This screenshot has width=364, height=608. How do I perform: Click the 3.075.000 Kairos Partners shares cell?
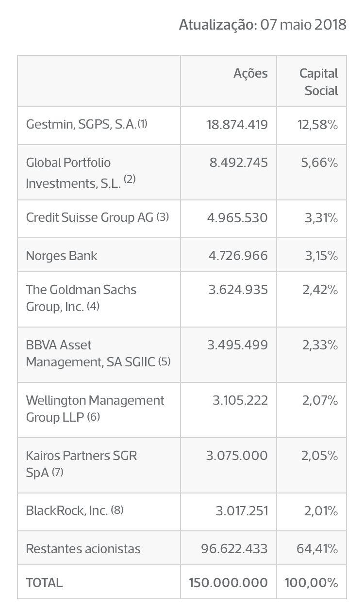click(237, 456)
